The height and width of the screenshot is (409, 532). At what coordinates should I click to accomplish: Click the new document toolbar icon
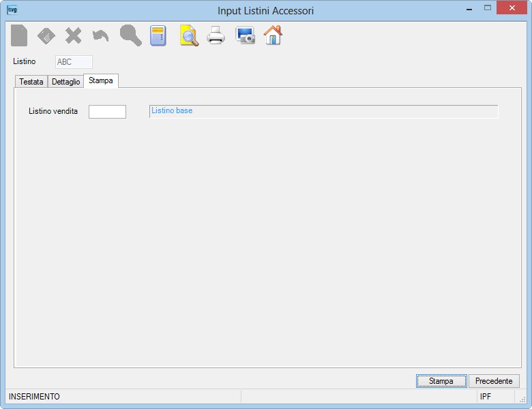19,35
